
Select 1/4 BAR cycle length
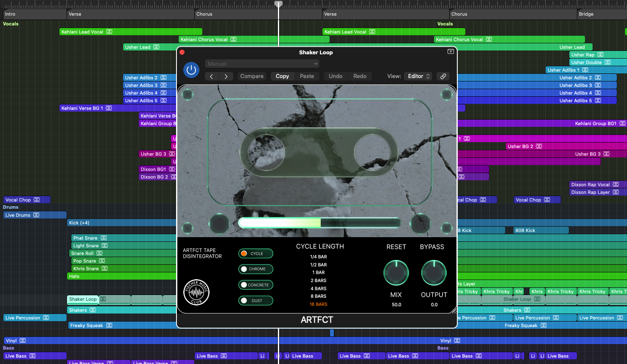pos(319,257)
